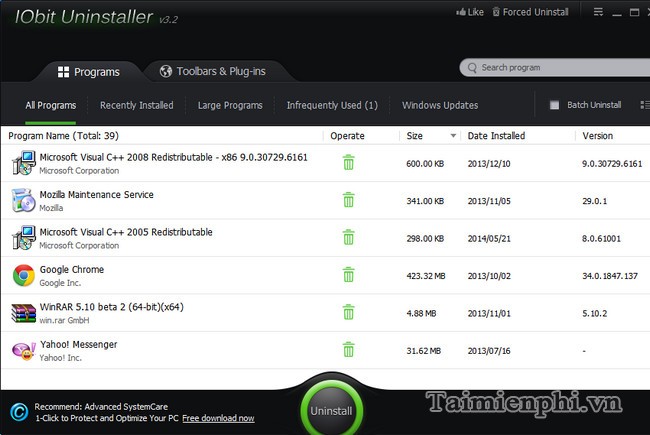
Task: Click trash icon for Visual C++ 2005 Redistributable
Action: tap(349, 237)
